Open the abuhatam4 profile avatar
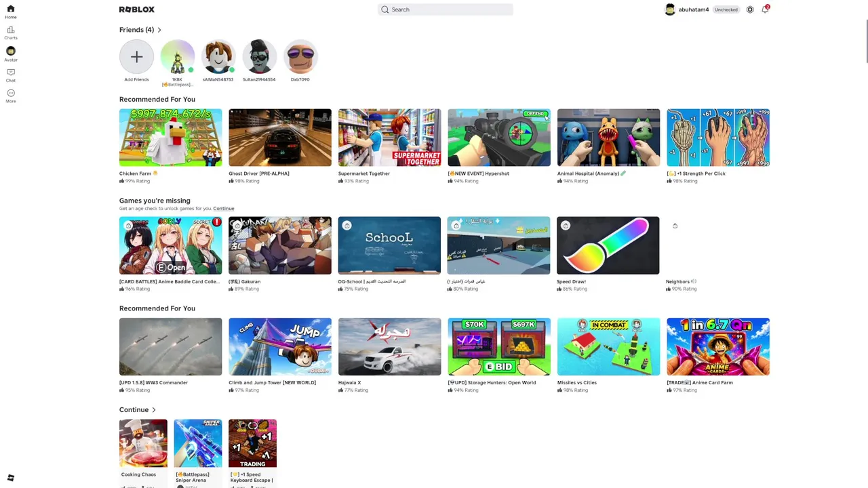Screen dimensions: 868x488 (670, 9)
